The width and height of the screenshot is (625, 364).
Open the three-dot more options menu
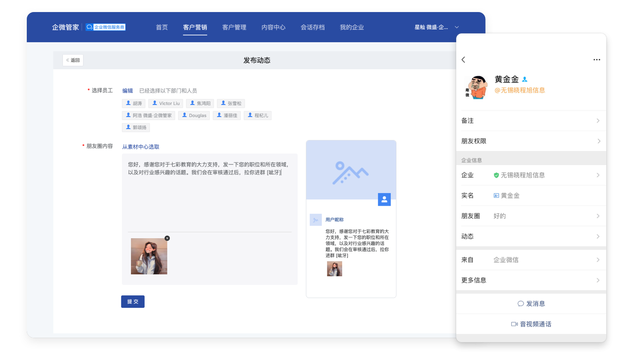coord(596,60)
